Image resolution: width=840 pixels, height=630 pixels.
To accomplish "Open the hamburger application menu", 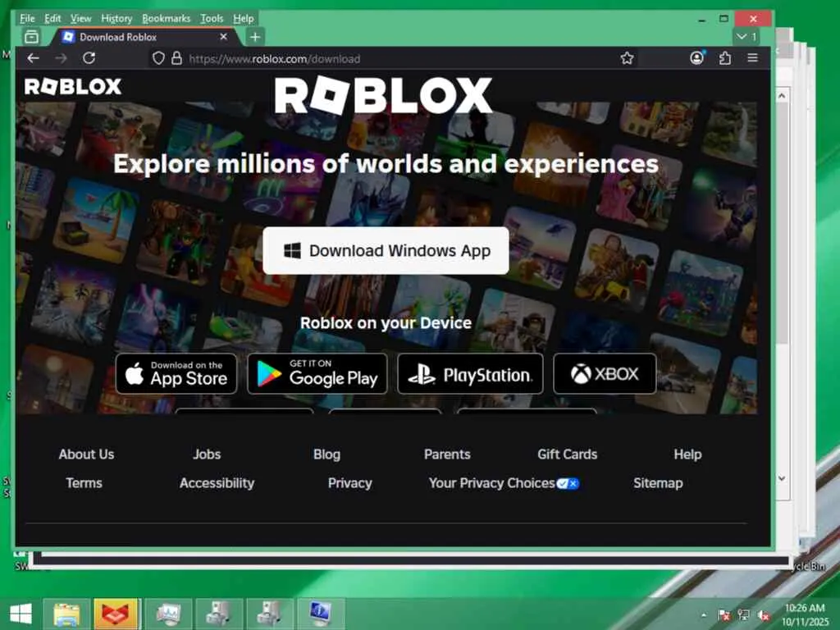I will [753, 58].
